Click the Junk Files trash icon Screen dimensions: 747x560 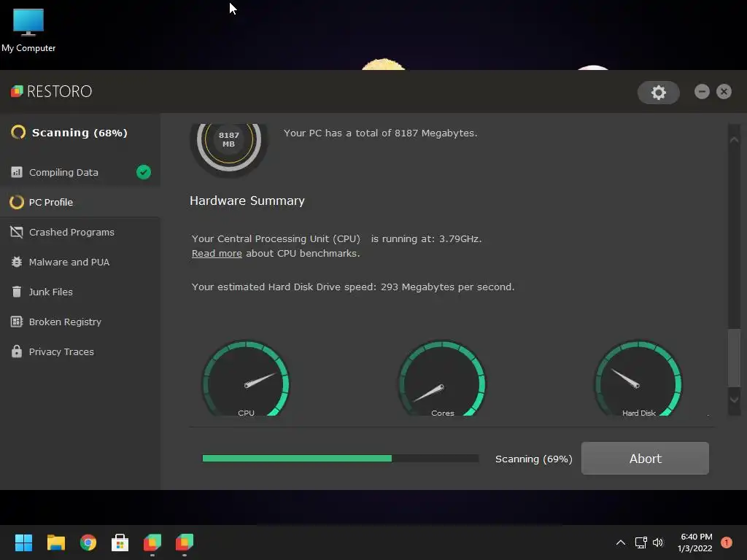pyautogui.click(x=17, y=292)
